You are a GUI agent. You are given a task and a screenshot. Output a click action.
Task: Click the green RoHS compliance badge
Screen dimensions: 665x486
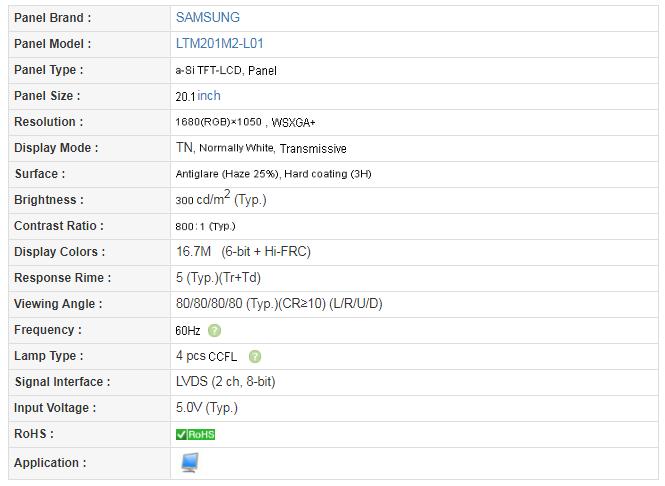click(x=196, y=434)
